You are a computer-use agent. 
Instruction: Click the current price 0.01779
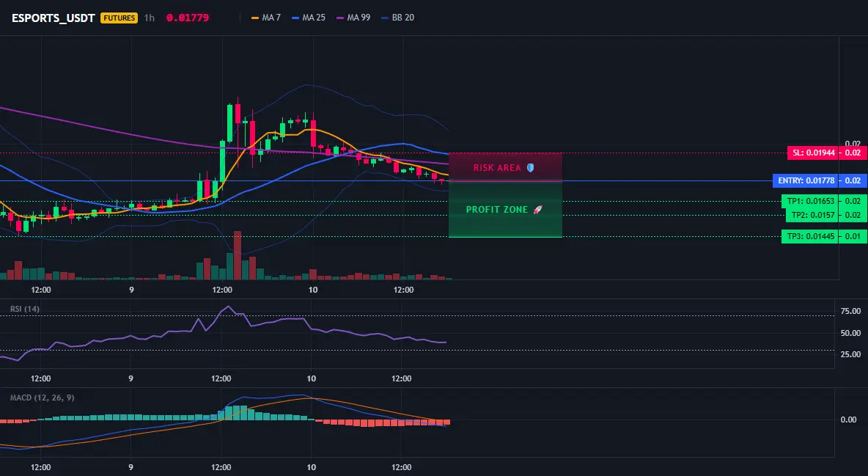pos(188,18)
